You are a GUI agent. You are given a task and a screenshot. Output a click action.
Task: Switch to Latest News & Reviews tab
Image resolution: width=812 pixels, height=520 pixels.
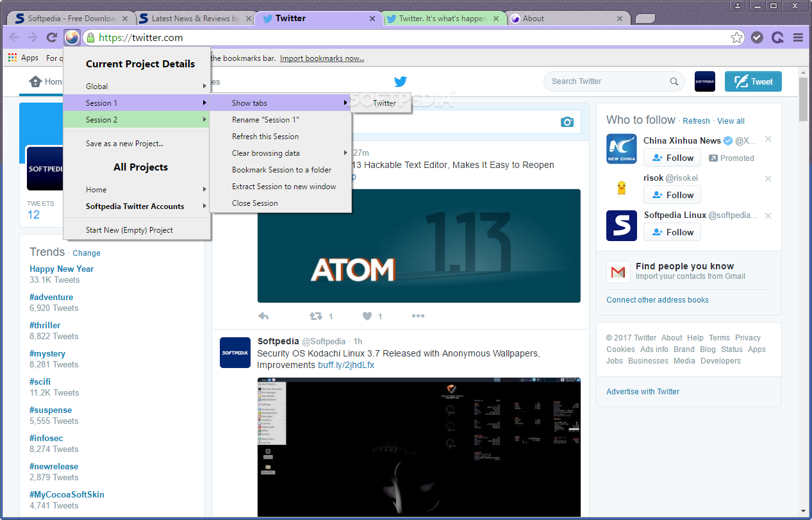click(x=194, y=19)
